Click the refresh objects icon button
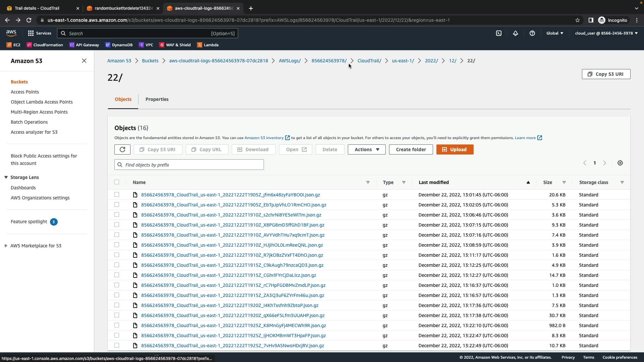Viewport: 644px width, 362px height. pos(122,149)
